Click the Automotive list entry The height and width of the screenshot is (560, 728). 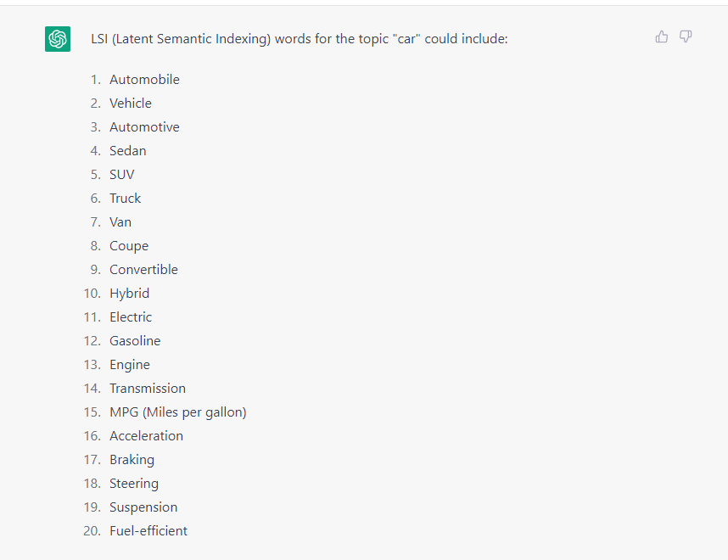tap(144, 126)
